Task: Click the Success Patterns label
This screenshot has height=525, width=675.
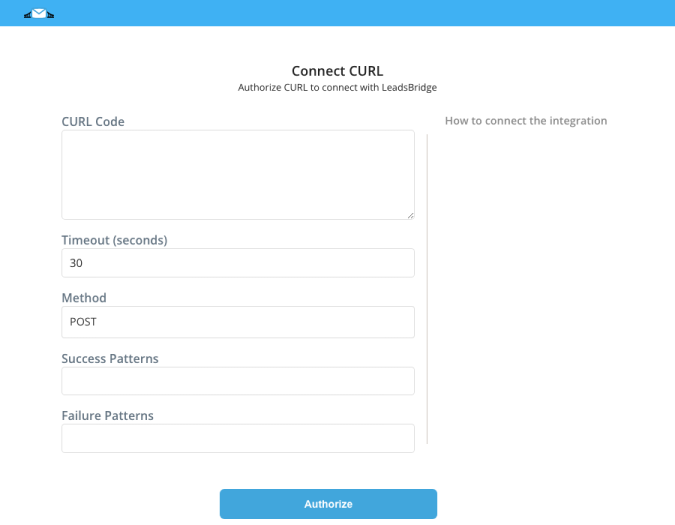Action: click(x=110, y=358)
